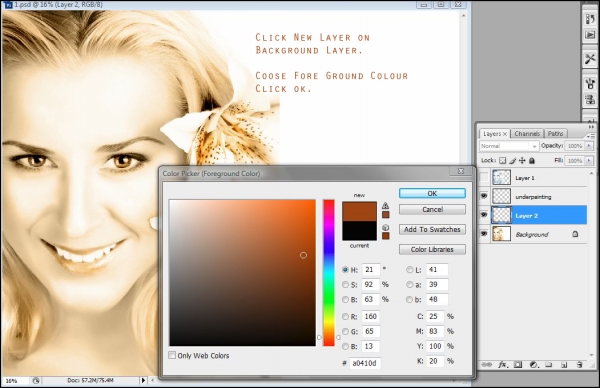Click the zoom percentage field 16%

(x=15, y=381)
